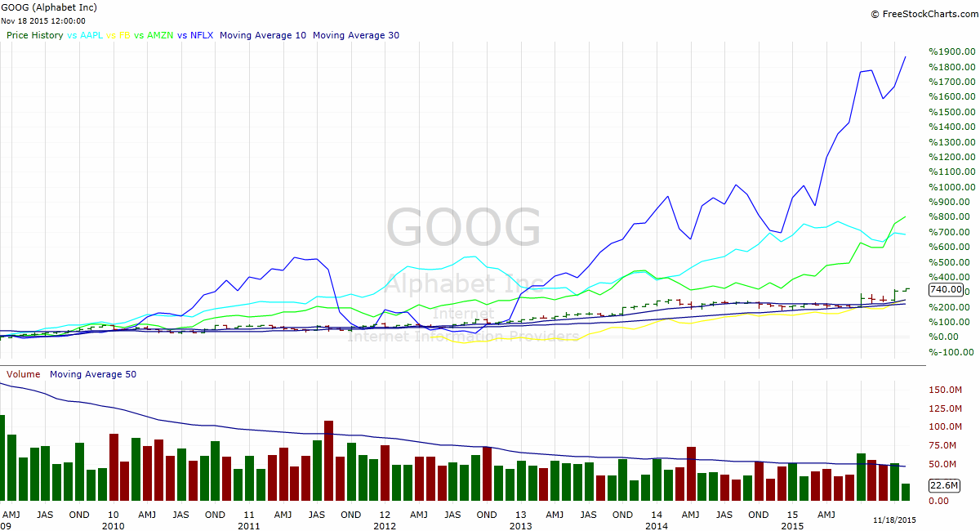The height and width of the screenshot is (531, 980).
Task: Click the 09 year label on time axis
Action: coord(7,526)
